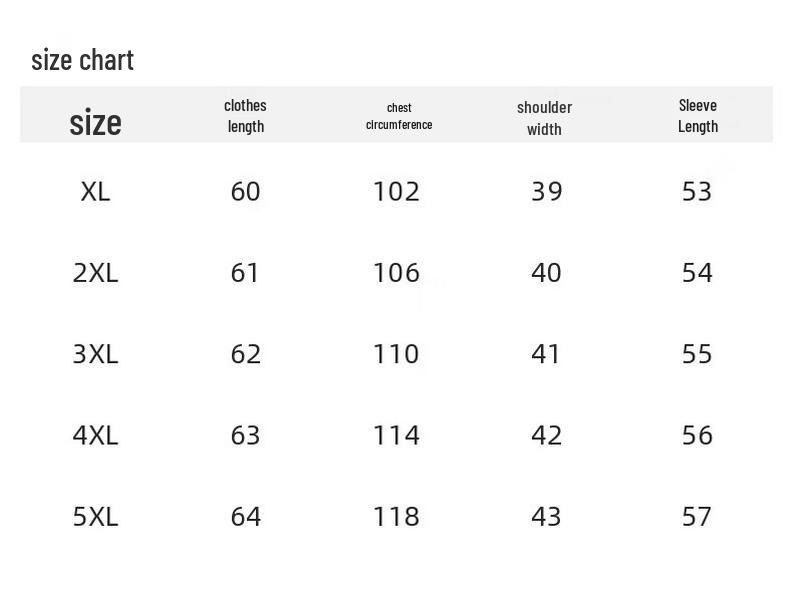Click the chest circumference value 118
793x595 pixels.
396,516
